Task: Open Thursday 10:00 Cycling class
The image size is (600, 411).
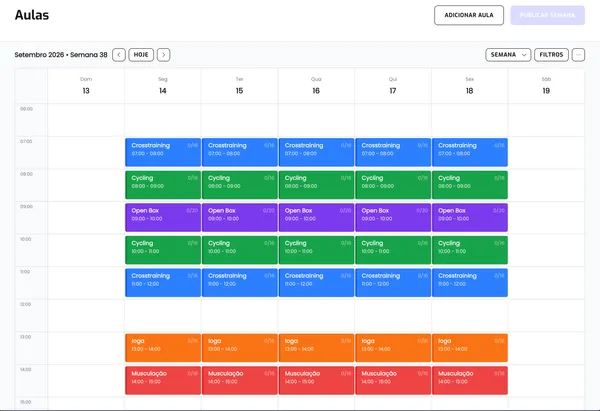Action: point(393,250)
